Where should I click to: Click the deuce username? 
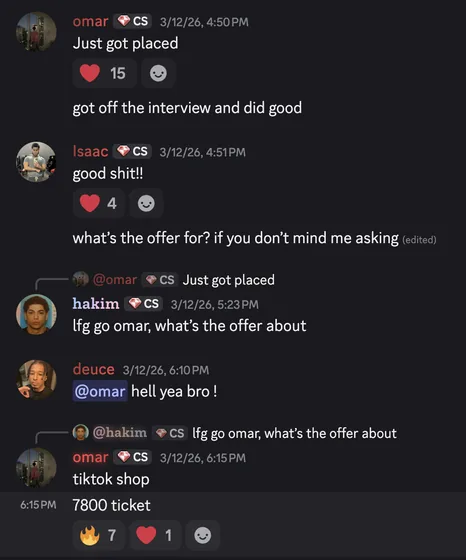(94, 369)
